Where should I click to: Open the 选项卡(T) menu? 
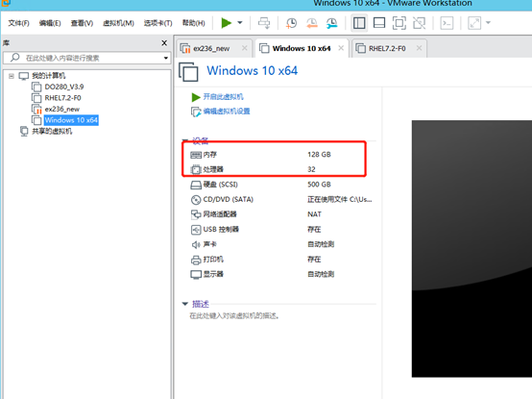(x=157, y=23)
